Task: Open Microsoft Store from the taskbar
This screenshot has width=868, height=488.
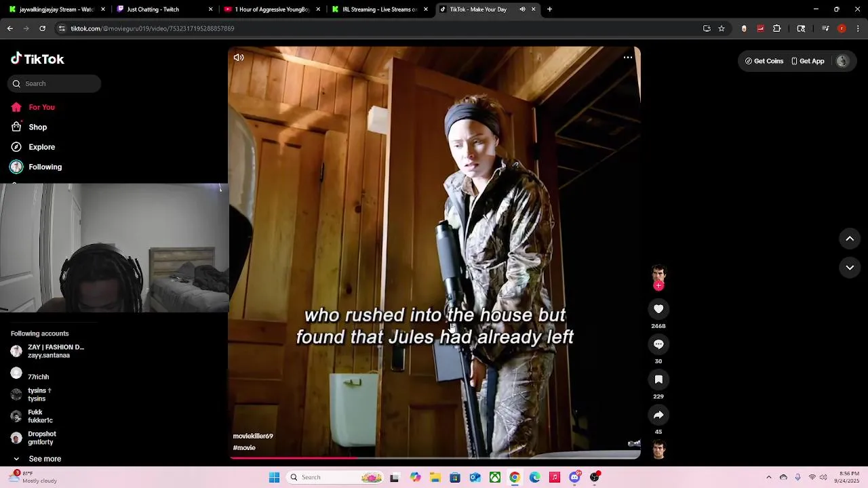Action: tap(455, 477)
